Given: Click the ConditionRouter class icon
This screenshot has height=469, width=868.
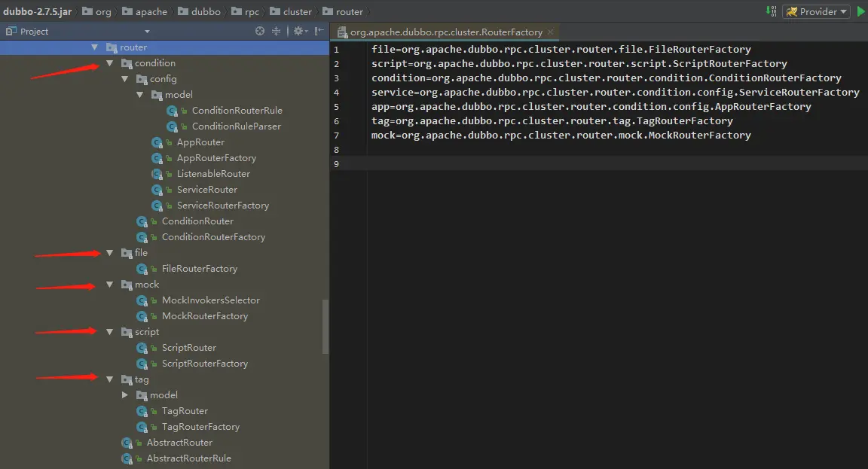Looking at the screenshot, I should [x=142, y=222].
